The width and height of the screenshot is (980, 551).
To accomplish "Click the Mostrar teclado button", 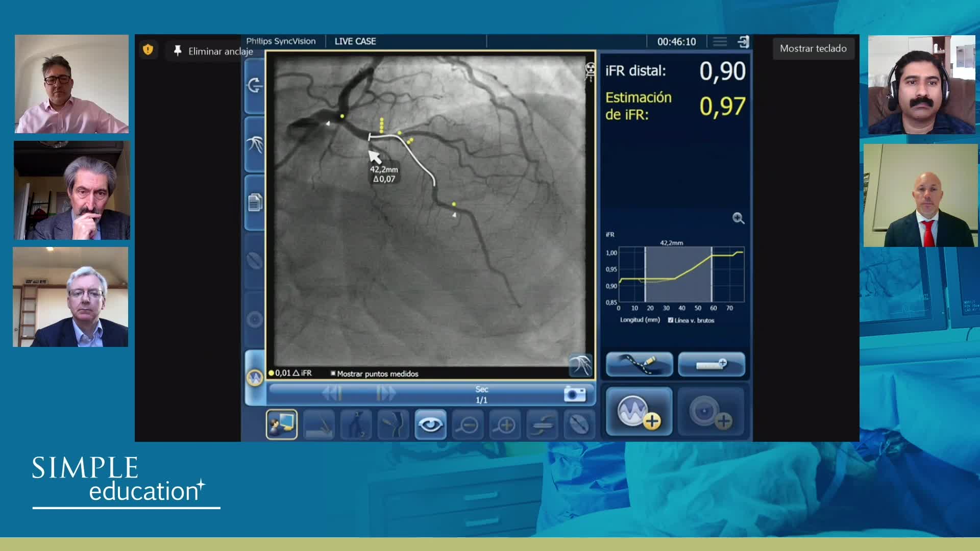I will click(x=813, y=48).
